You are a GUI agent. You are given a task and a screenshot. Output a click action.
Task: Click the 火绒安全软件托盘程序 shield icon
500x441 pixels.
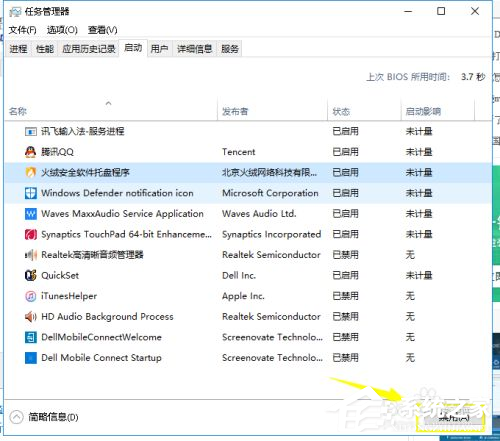pos(31,172)
